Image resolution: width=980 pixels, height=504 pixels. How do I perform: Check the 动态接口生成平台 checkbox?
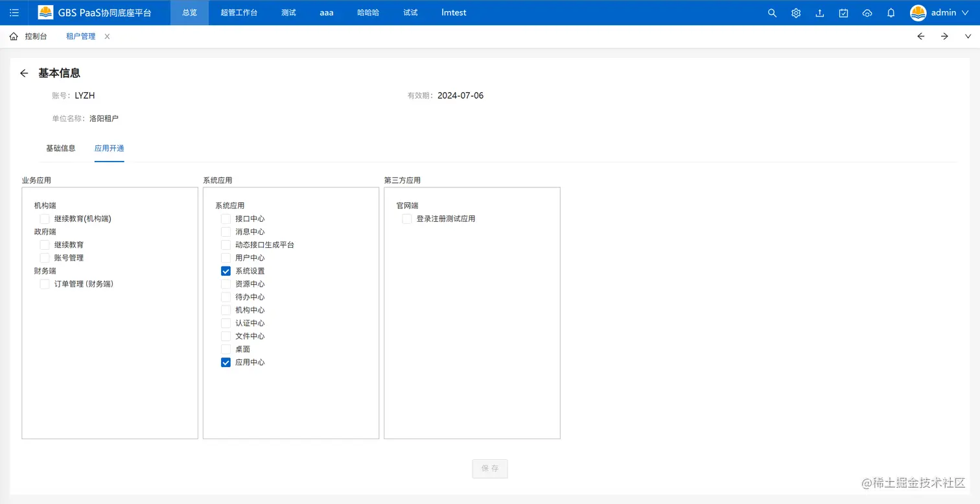click(x=226, y=245)
